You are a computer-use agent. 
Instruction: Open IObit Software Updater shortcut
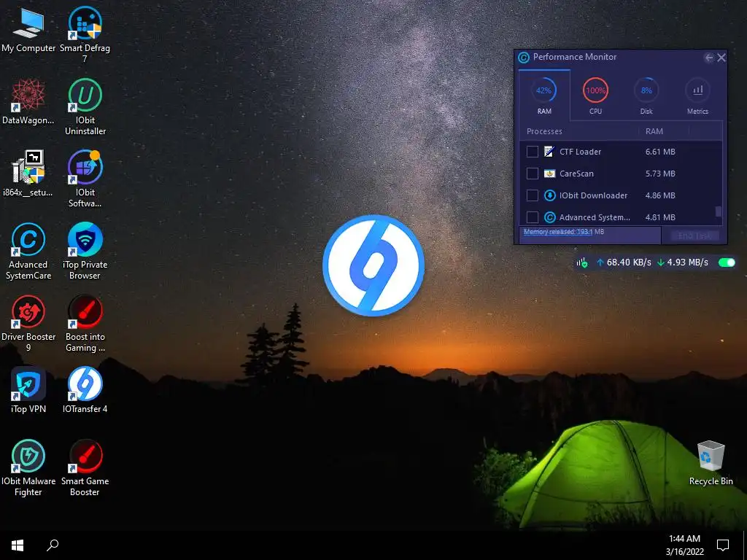click(85, 179)
